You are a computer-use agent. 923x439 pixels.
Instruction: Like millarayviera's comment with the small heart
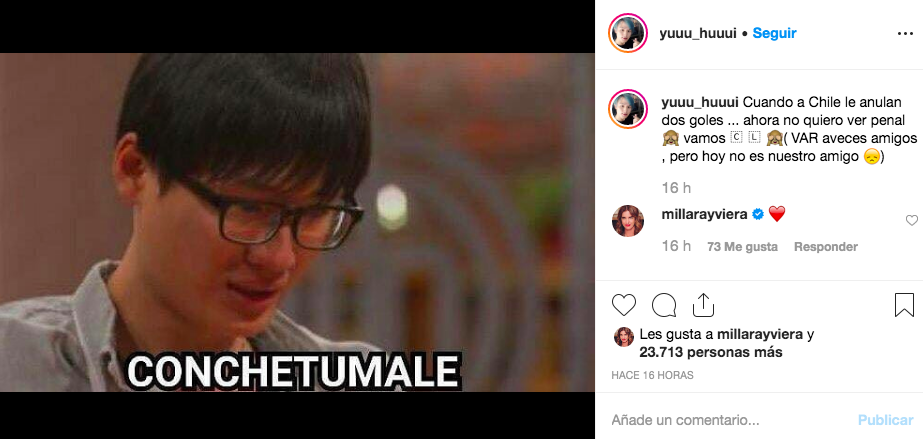click(911, 221)
